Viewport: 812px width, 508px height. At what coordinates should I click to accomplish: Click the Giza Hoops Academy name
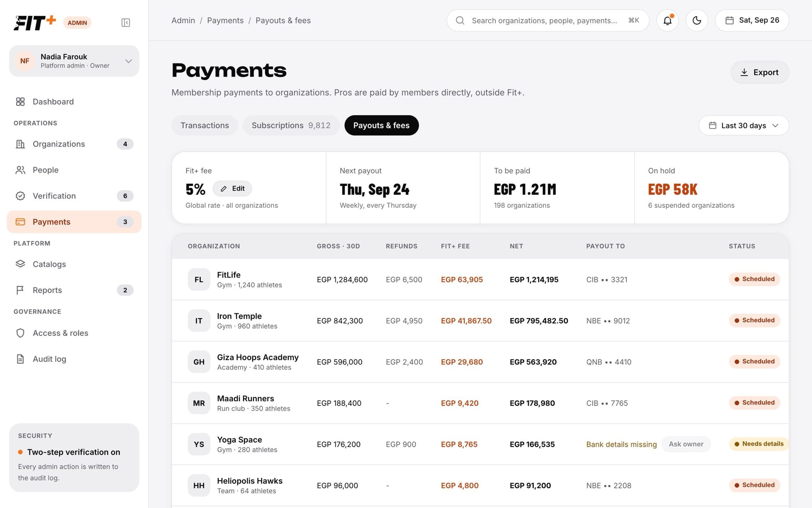point(258,357)
